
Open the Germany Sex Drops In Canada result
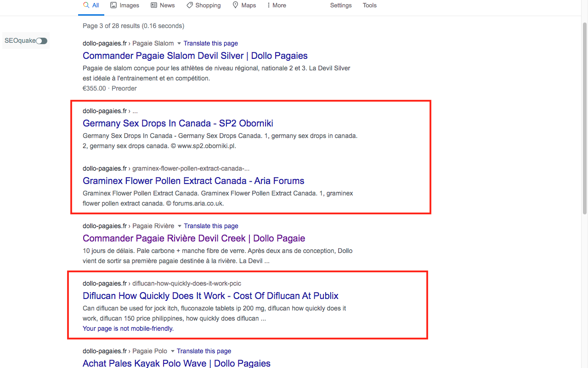coord(178,123)
